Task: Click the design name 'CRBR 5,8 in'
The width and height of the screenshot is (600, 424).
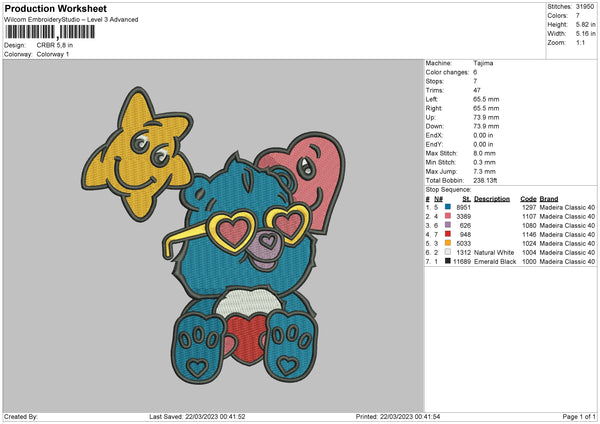Action: (x=55, y=45)
